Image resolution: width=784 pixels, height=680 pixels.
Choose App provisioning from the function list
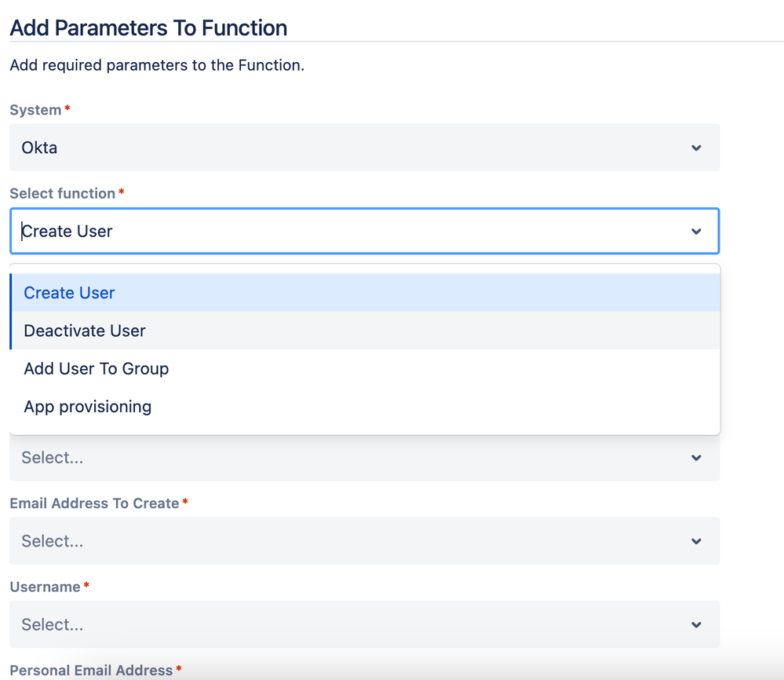click(88, 407)
